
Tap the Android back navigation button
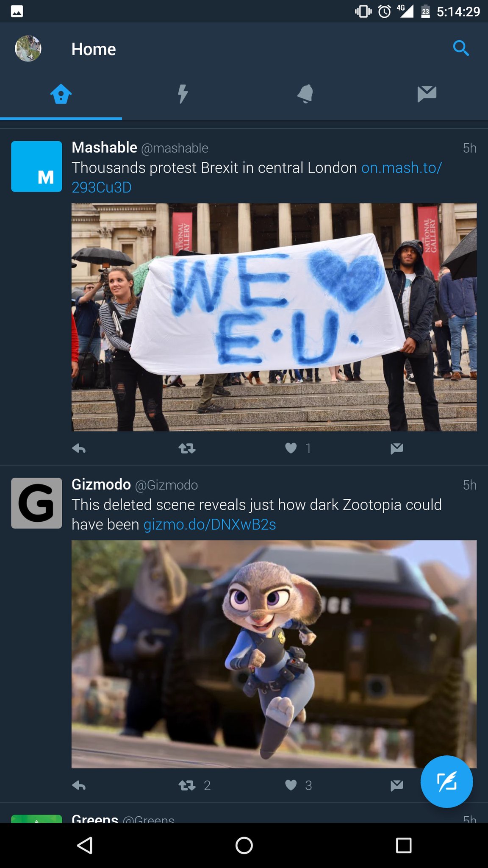(85, 845)
